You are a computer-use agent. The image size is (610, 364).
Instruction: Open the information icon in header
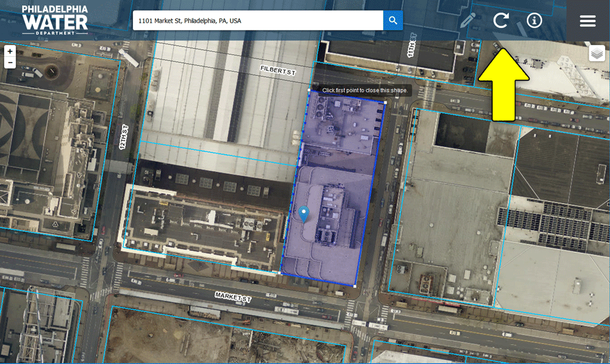pyautogui.click(x=534, y=20)
